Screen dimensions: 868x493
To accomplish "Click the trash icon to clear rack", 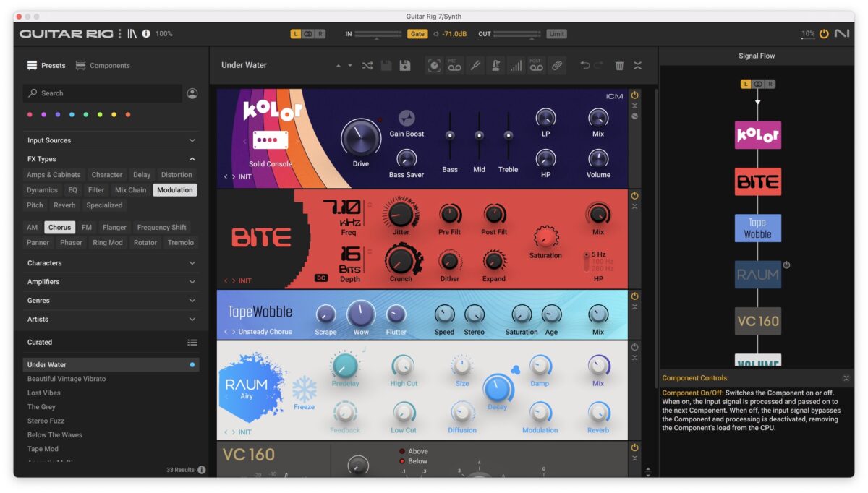I will pyautogui.click(x=619, y=65).
